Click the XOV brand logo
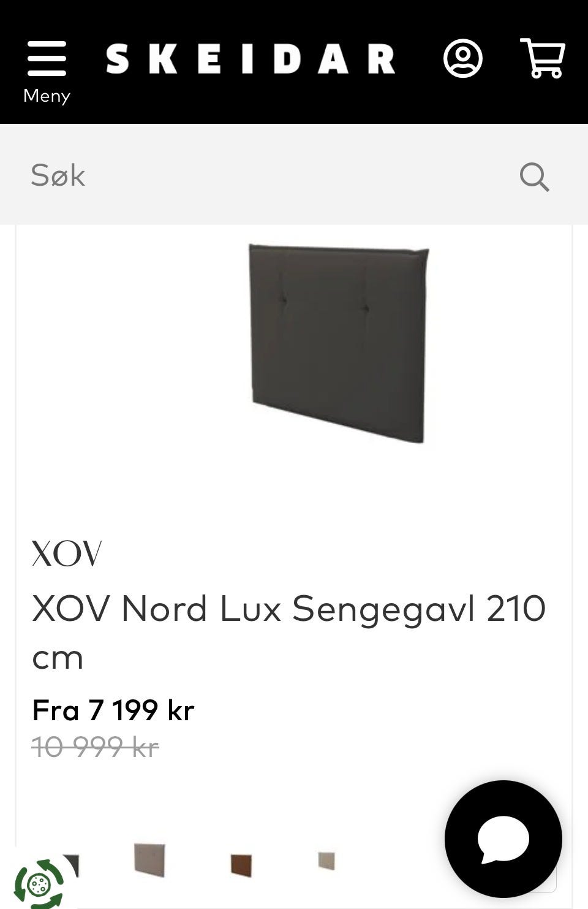 [x=67, y=553]
